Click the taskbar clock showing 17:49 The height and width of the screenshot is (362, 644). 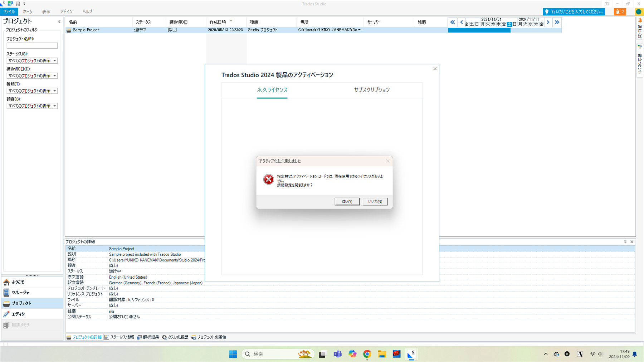pos(619,354)
